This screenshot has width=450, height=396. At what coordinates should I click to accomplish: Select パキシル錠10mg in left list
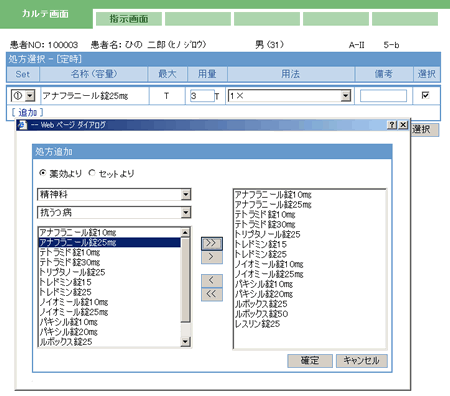point(110,322)
